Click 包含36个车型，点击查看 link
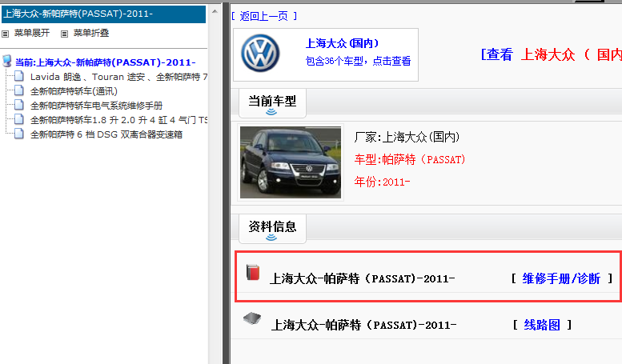622x364 pixels. point(358,61)
